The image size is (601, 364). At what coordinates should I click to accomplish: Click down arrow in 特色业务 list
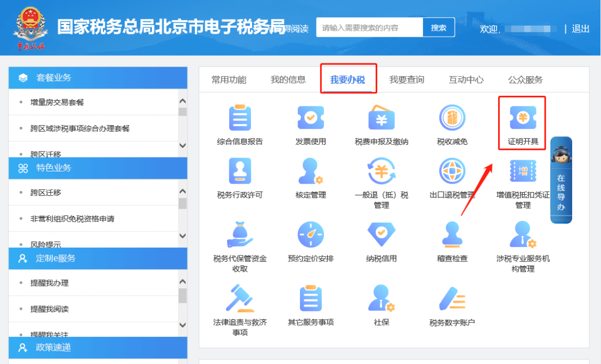[x=183, y=236]
